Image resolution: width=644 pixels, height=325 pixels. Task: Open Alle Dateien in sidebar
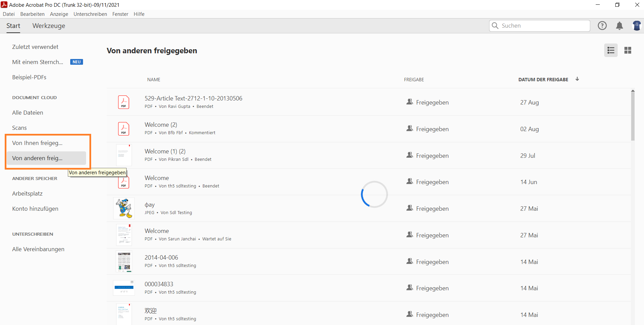pos(28,113)
